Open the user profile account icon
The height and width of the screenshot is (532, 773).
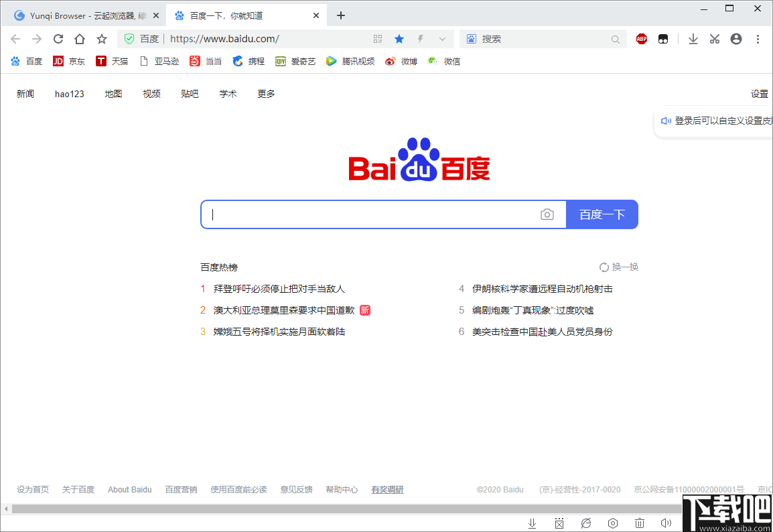[735, 39]
